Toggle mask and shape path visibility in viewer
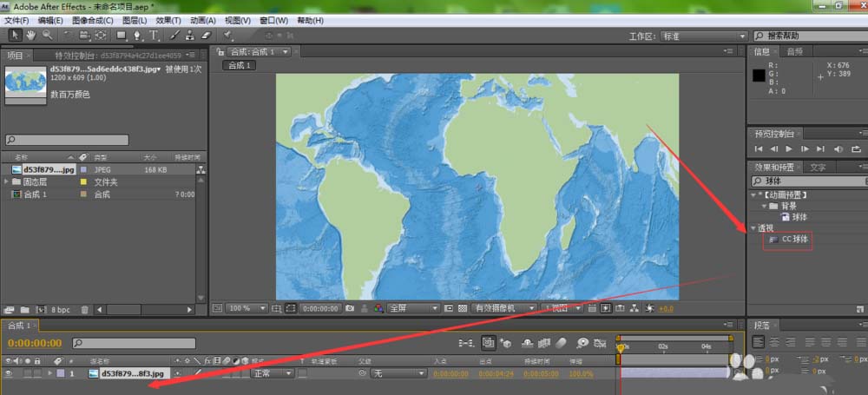Screen dimensions: 868x395 (x=291, y=308)
